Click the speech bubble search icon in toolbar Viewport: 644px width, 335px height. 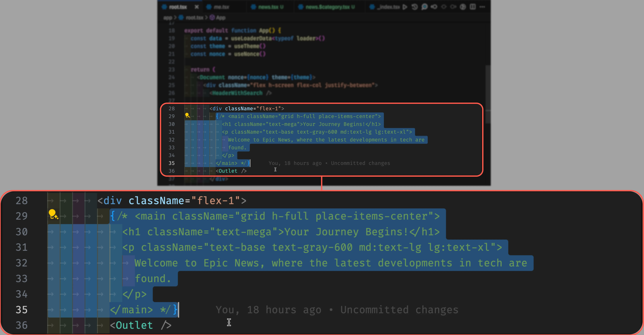[x=424, y=7]
